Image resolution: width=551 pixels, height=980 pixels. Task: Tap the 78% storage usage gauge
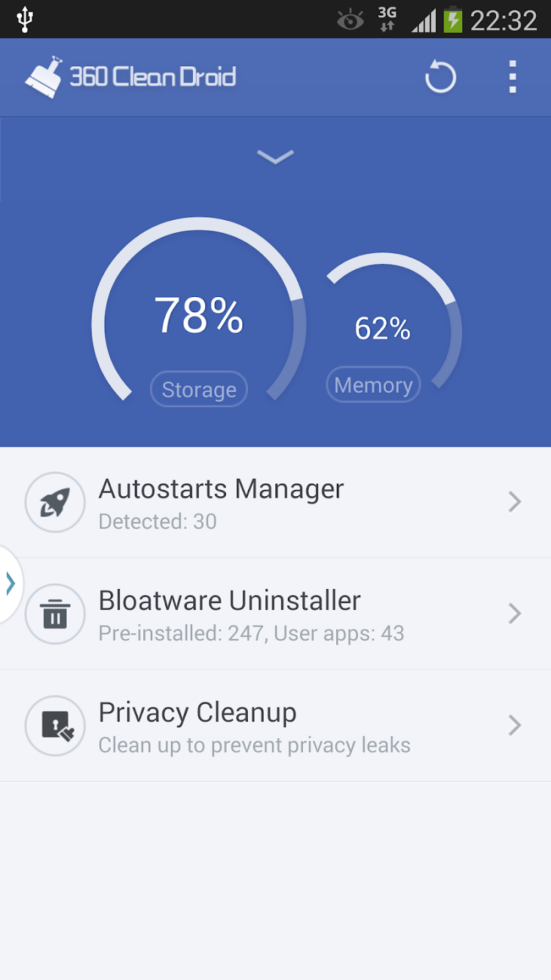coord(198,315)
